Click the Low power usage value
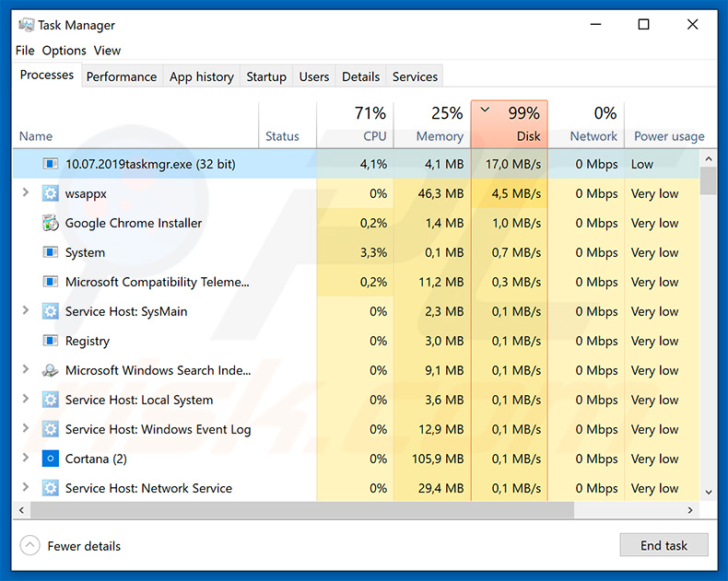This screenshot has height=581, width=728. (x=642, y=164)
